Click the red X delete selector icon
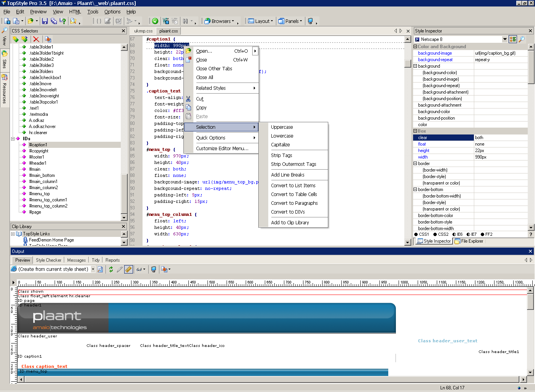The width and height of the screenshot is (535, 392). 36,39
